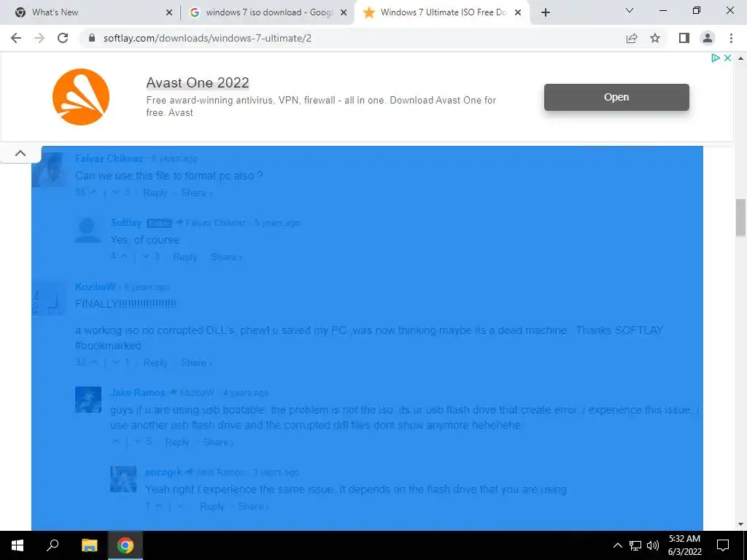Open KozibaW's profile name

pyautogui.click(x=96, y=287)
